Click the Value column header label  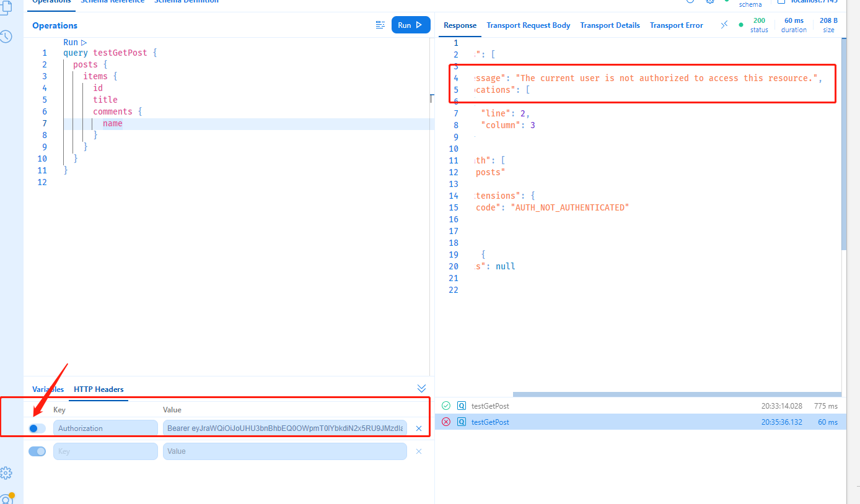pyautogui.click(x=172, y=410)
